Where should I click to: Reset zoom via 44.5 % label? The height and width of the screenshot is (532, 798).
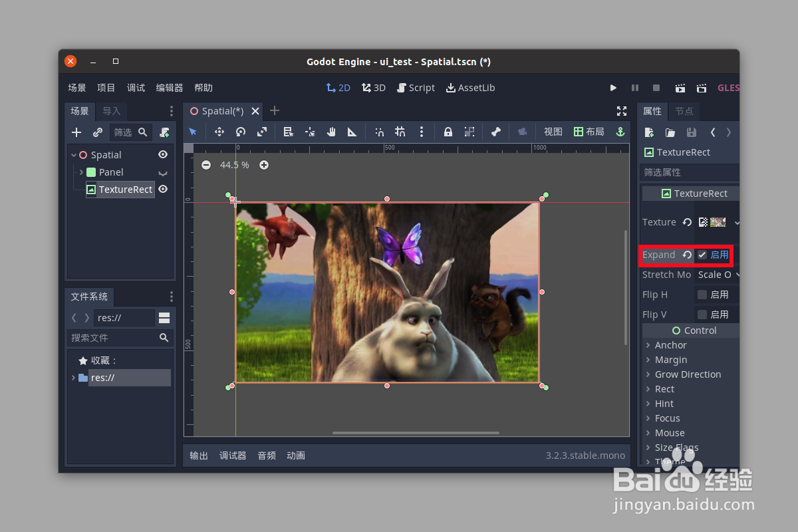(x=235, y=165)
